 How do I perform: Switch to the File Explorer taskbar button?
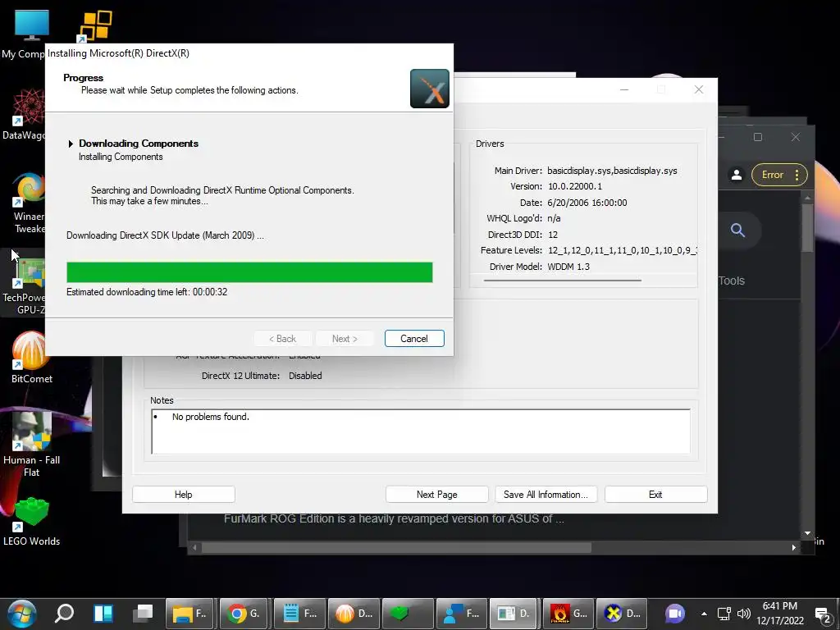189,614
